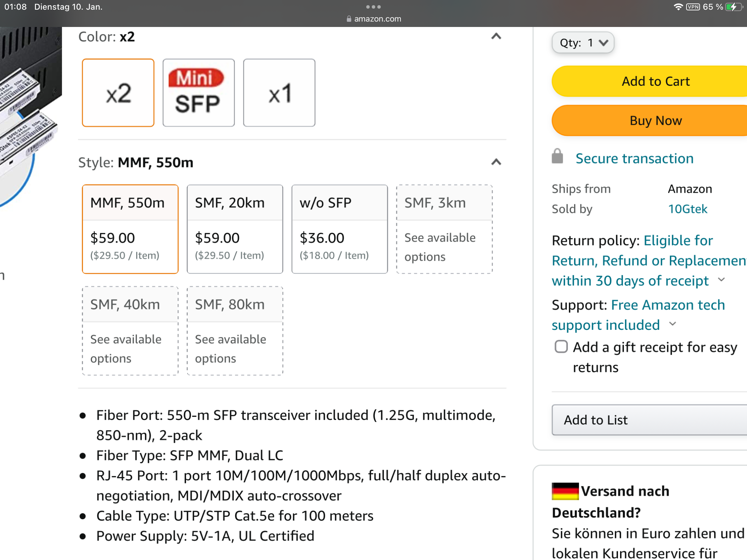Choose the w/o SFP style option
This screenshot has width=747, height=560.
coord(339,229)
